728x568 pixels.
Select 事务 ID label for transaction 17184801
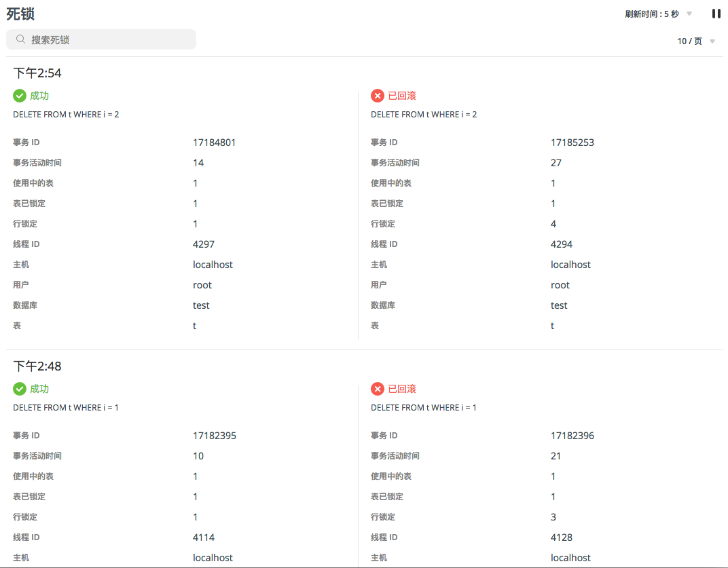pyautogui.click(x=26, y=143)
